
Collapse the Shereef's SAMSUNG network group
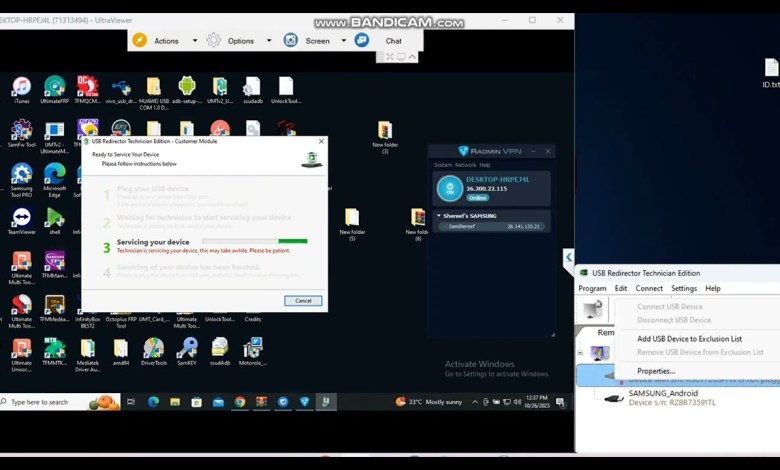[x=439, y=216]
